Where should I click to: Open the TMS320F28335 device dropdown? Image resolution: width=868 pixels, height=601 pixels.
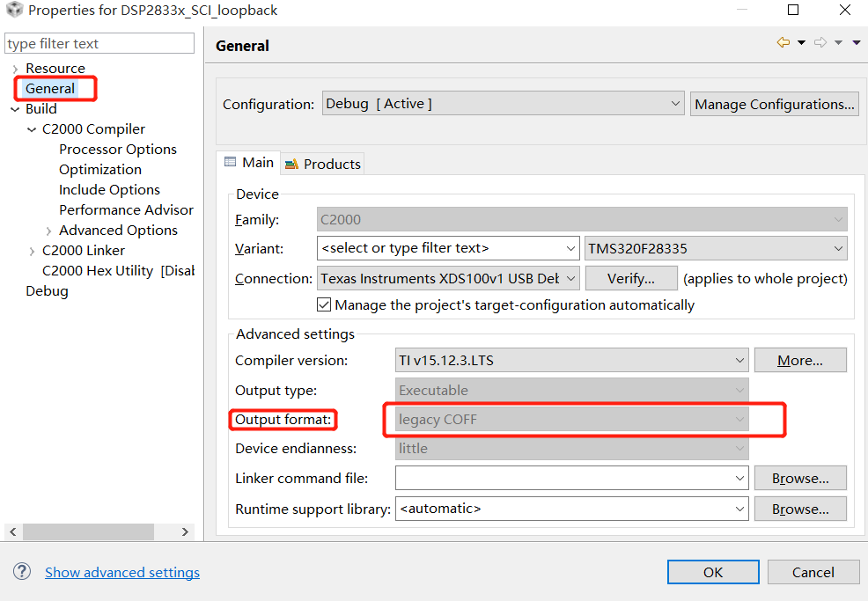[716, 248]
